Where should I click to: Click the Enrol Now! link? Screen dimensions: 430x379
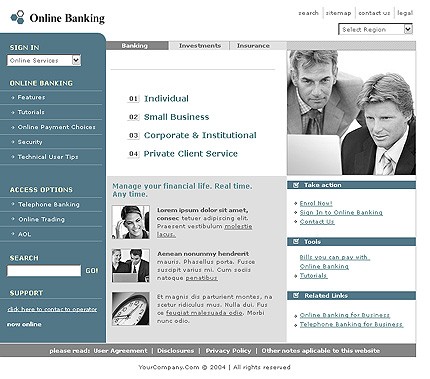coord(316,203)
